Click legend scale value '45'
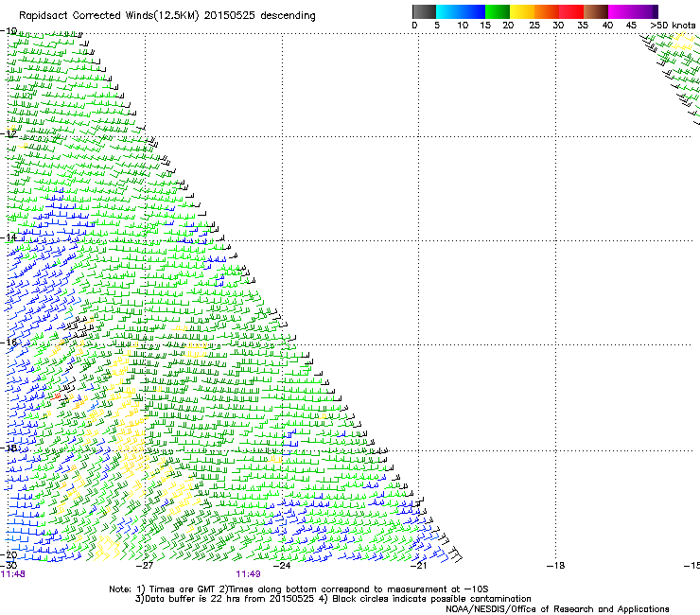Screen dimensions: 700x615 pyautogui.click(x=631, y=26)
